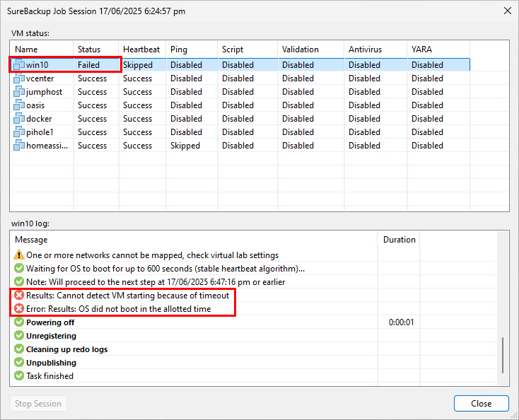Close the SureBackup Job Session window
This screenshot has width=519, height=420.
pyautogui.click(x=507, y=11)
